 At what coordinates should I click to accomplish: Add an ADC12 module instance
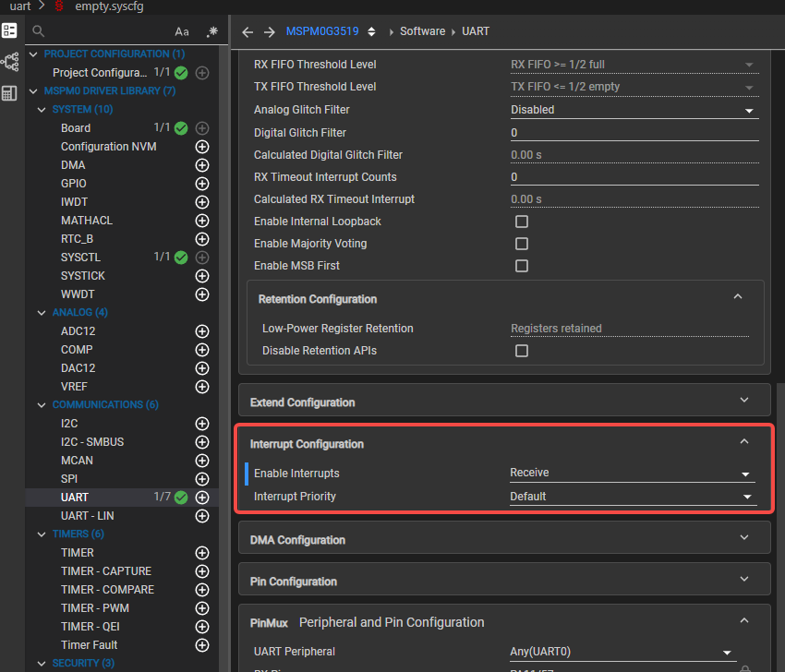(x=201, y=331)
